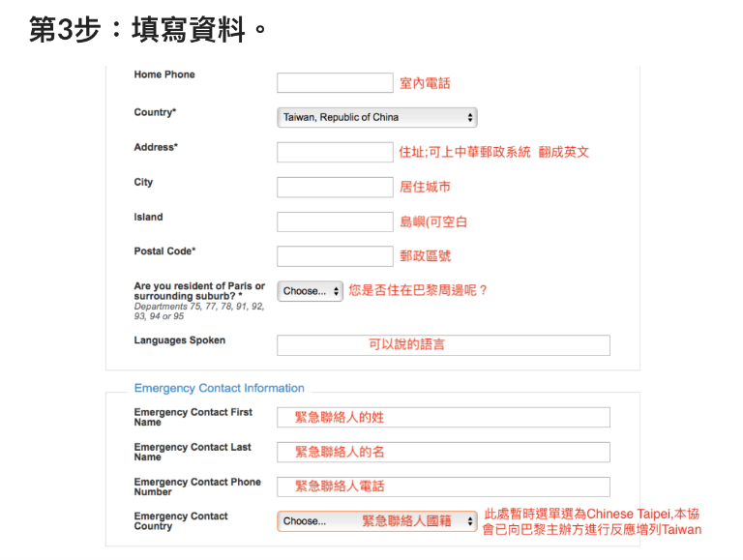Click the red 室內電話 annotation
Viewport: 743px width, 560px height.
click(x=425, y=83)
